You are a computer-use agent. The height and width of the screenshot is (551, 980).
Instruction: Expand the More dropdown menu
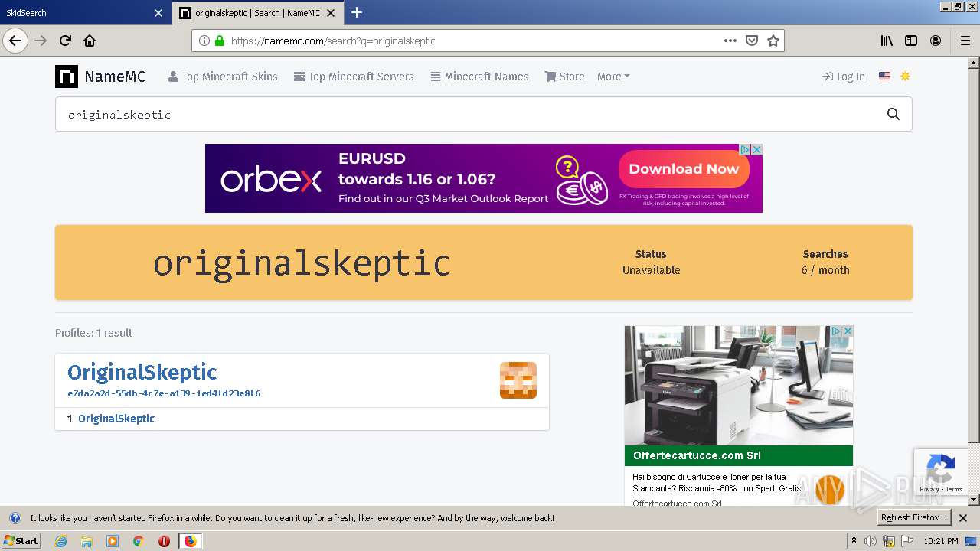613,77
